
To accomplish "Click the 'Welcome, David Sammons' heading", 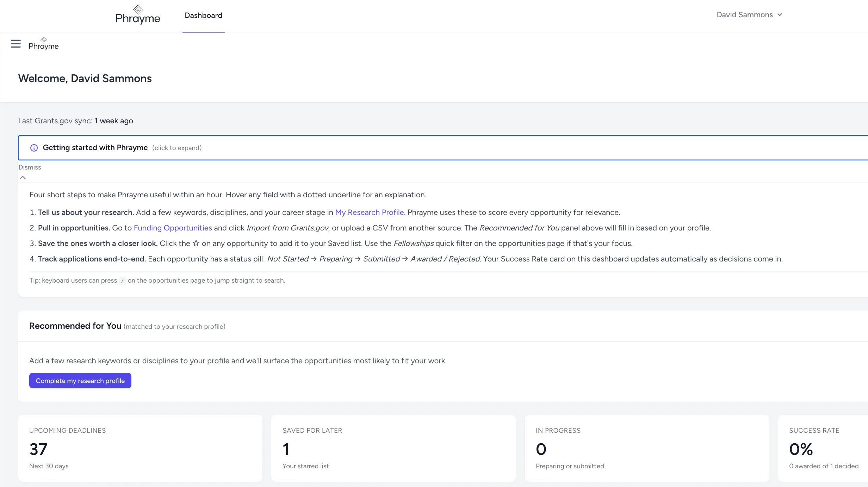I will pyautogui.click(x=85, y=79).
